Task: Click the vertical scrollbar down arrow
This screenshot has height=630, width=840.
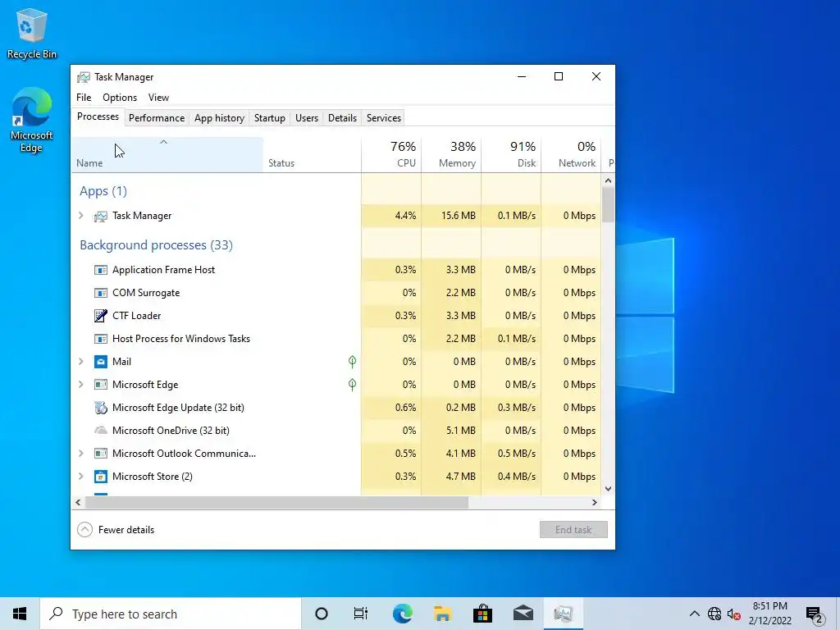Action: [608, 489]
